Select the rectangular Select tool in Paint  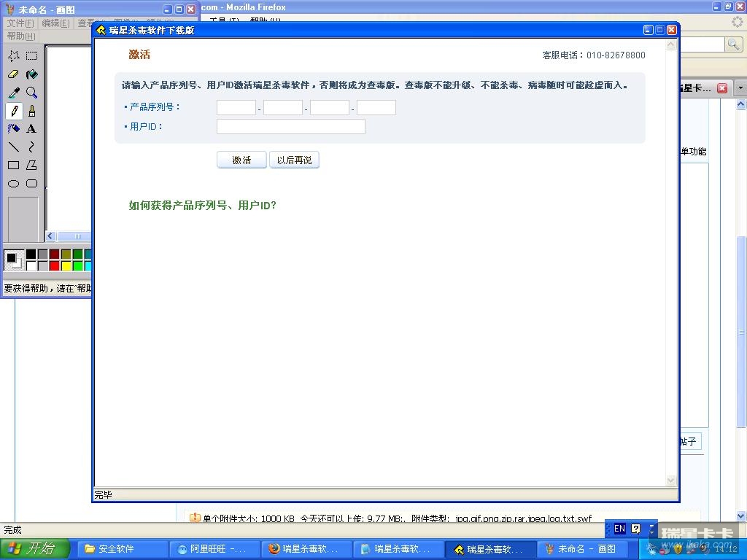(x=31, y=55)
